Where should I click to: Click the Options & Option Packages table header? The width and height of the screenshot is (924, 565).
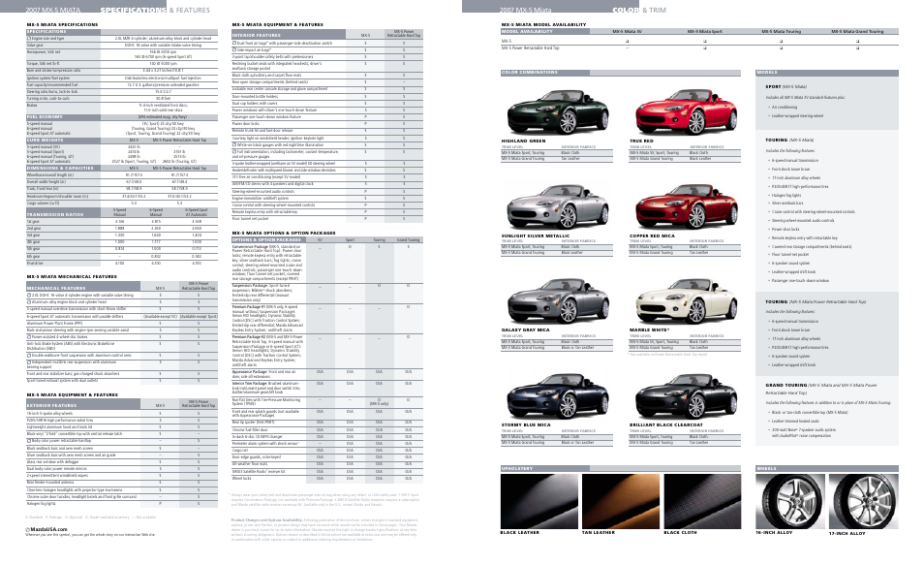pyautogui.click(x=268, y=240)
